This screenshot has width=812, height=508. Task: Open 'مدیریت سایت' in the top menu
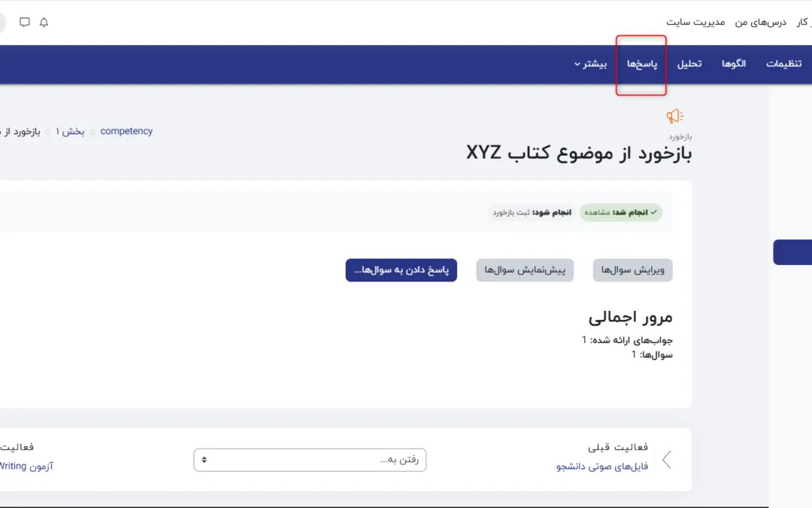(695, 23)
